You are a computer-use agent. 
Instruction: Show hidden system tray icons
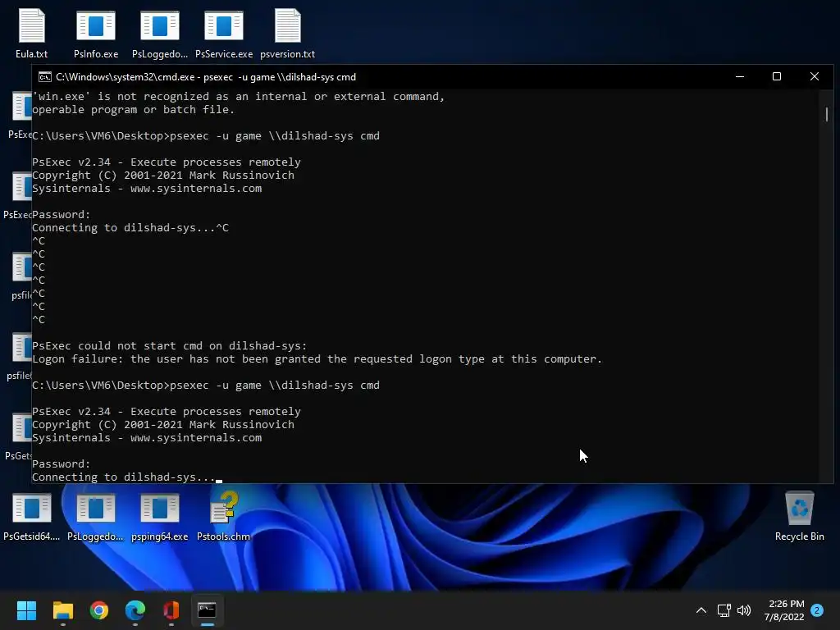click(701, 610)
